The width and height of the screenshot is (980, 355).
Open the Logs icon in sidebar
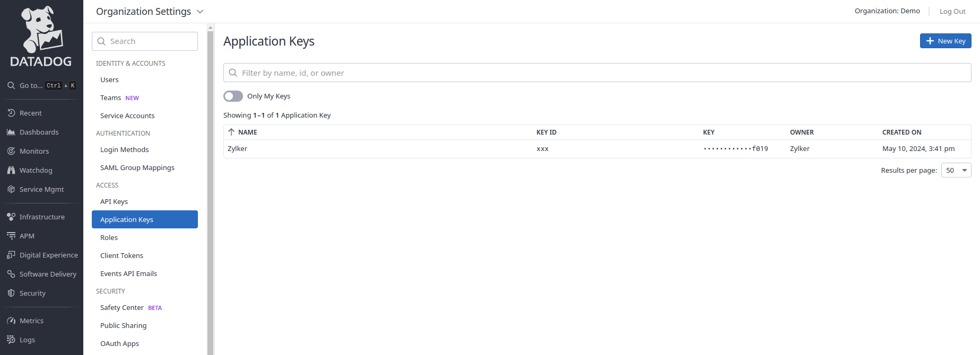(11, 340)
